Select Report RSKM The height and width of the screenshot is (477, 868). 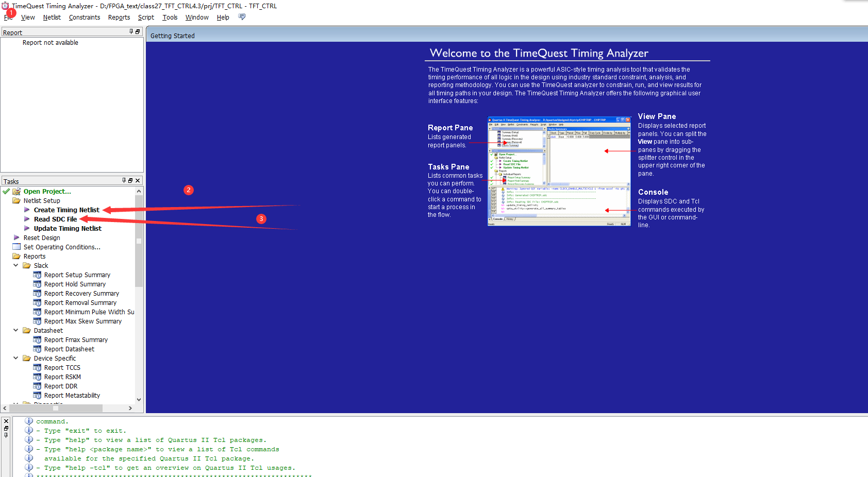click(x=62, y=377)
